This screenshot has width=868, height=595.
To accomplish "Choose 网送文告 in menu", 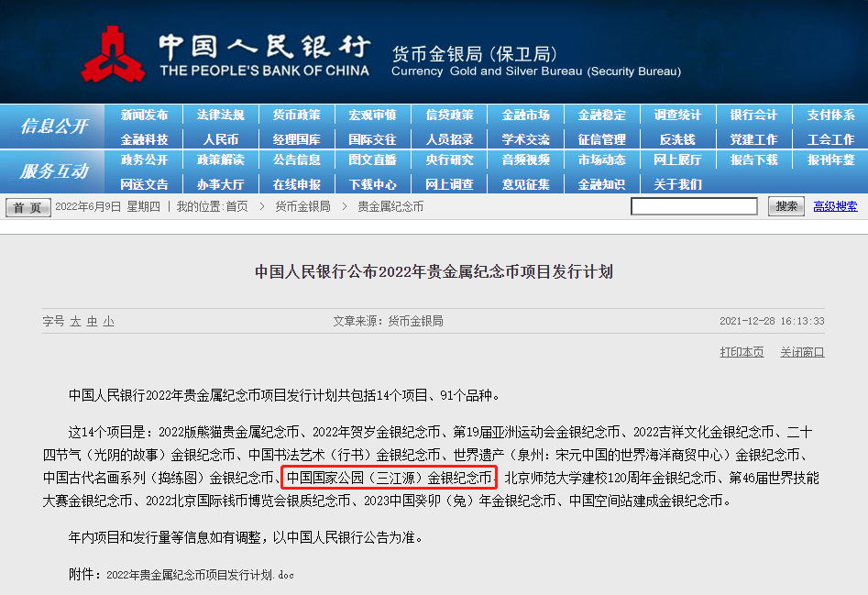I will point(144,184).
